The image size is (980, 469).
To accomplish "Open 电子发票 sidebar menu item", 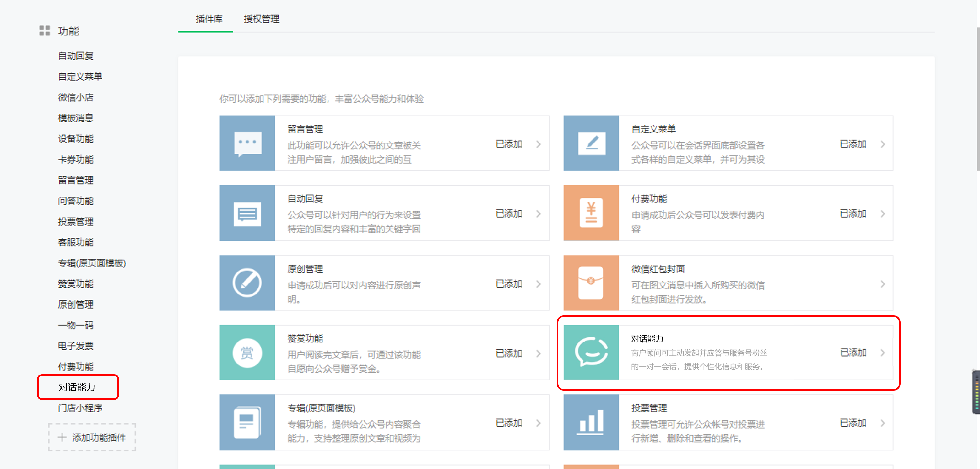I will [76, 346].
